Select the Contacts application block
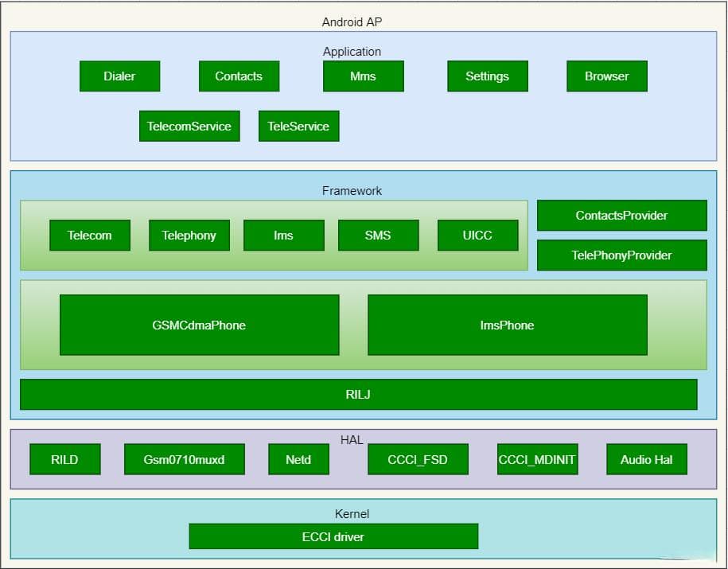728x569 pixels. (239, 76)
